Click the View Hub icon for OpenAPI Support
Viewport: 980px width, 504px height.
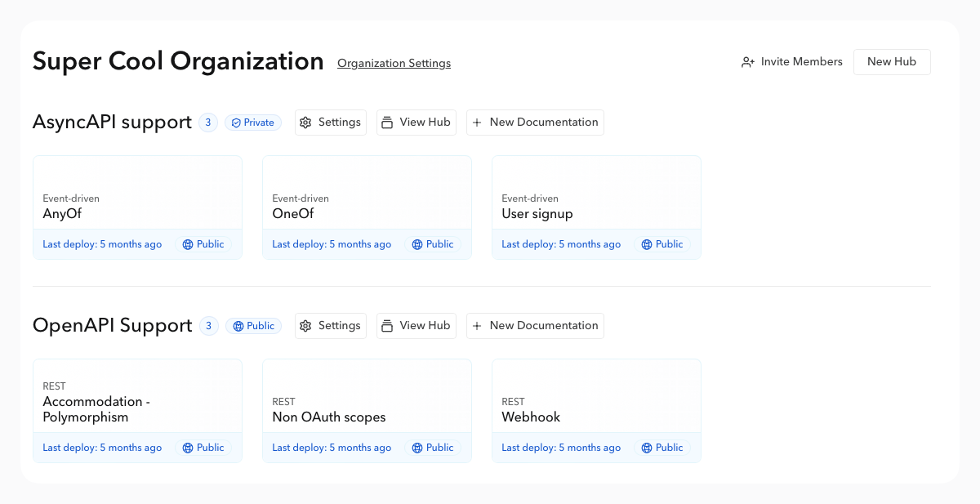[x=387, y=326]
